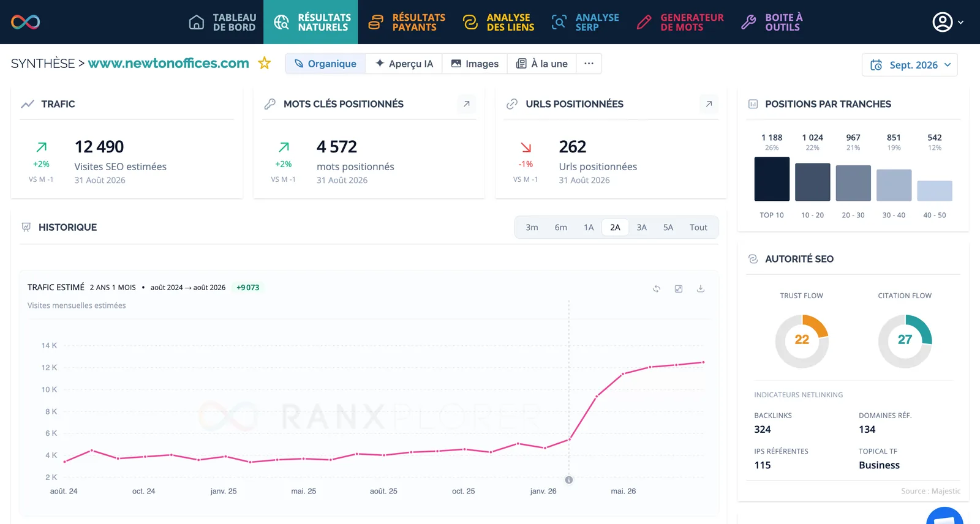Expand the traffic chart fullscreen icon

click(679, 288)
